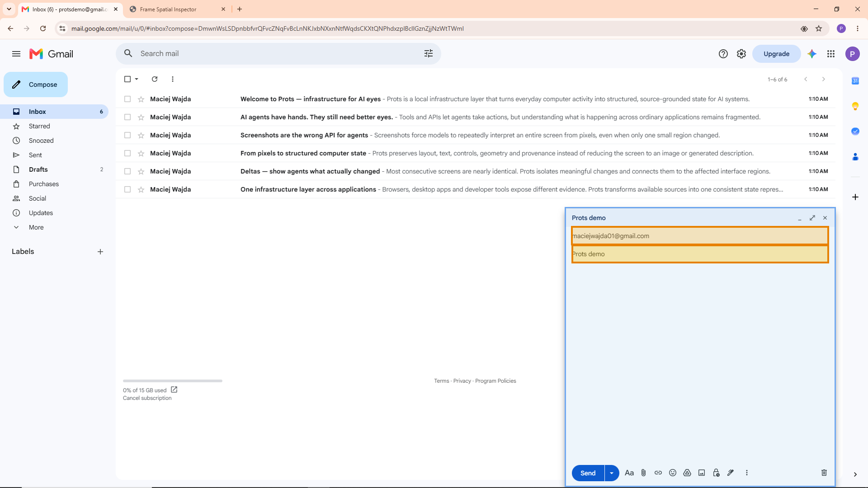
Task: Open Google Keep side panel
Action: coord(855,106)
